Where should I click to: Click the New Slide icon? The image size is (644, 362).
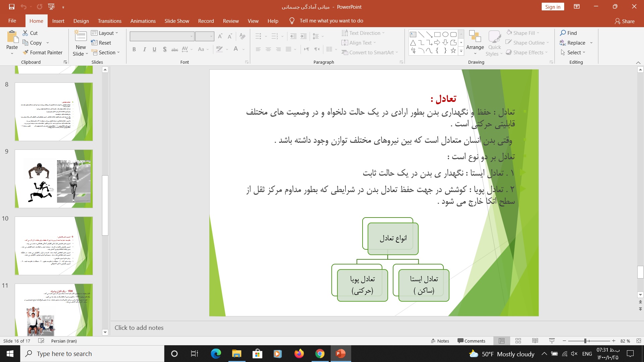pyautogui.click(x=80, y=36)
